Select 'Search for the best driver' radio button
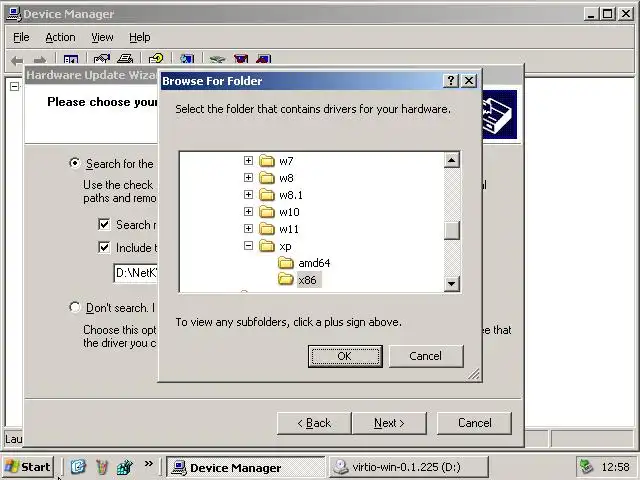Image resolution: width=640 pixels, height=480 pixels. pyautogui.click(x=75, y=163)
